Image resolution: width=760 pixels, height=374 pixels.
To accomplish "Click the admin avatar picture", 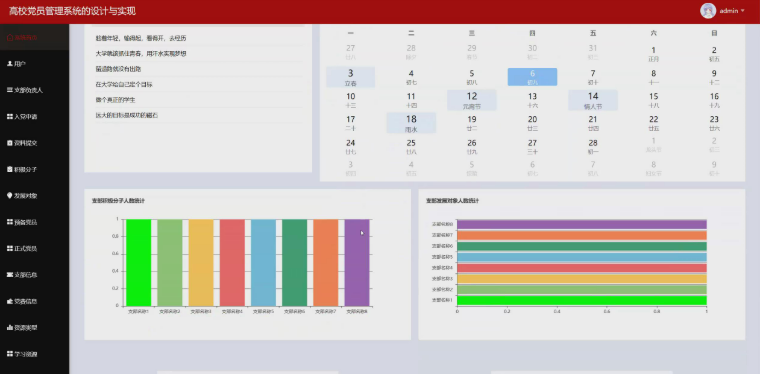I will point(708,11).
